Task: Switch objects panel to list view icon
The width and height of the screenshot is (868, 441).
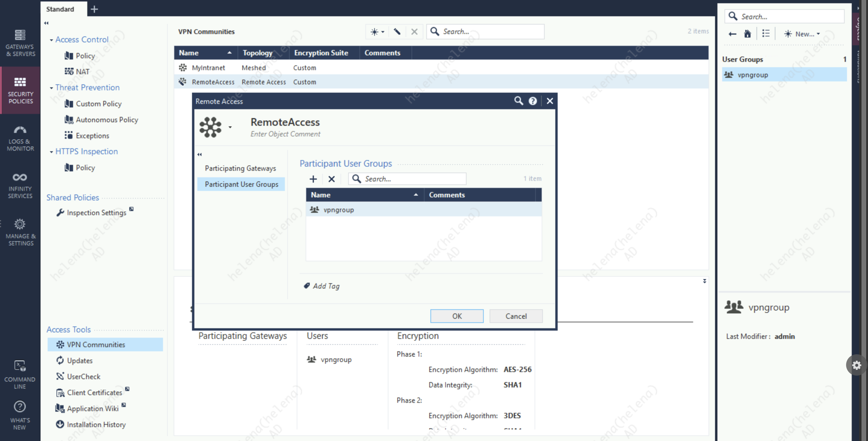Action: (766, 34)
